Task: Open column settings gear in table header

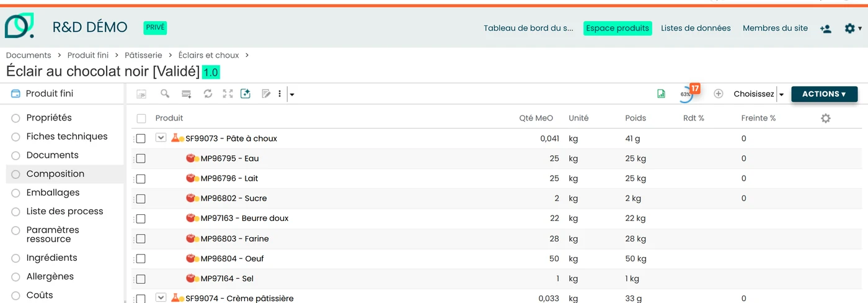Action: [x=825, y=118]
